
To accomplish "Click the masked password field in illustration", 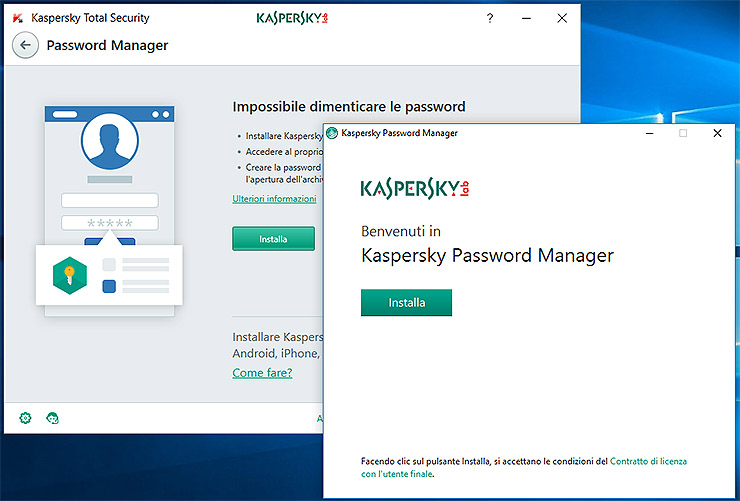I will [x=110, y=223].
